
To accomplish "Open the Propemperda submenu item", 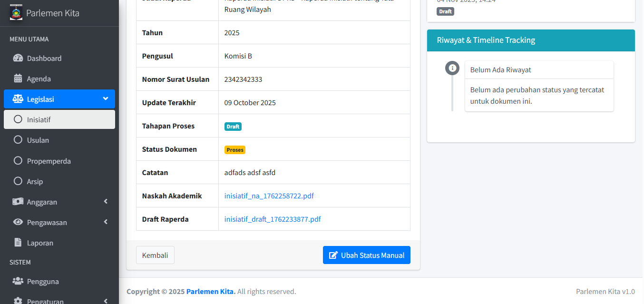I will (x=49, y=161).
